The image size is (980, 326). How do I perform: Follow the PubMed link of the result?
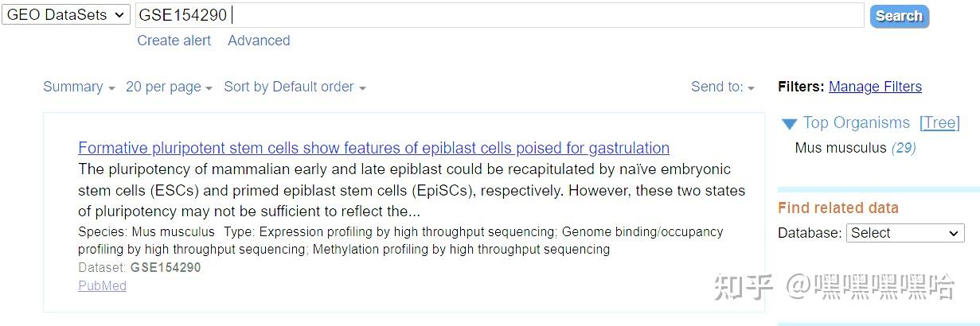pos(102,285)
